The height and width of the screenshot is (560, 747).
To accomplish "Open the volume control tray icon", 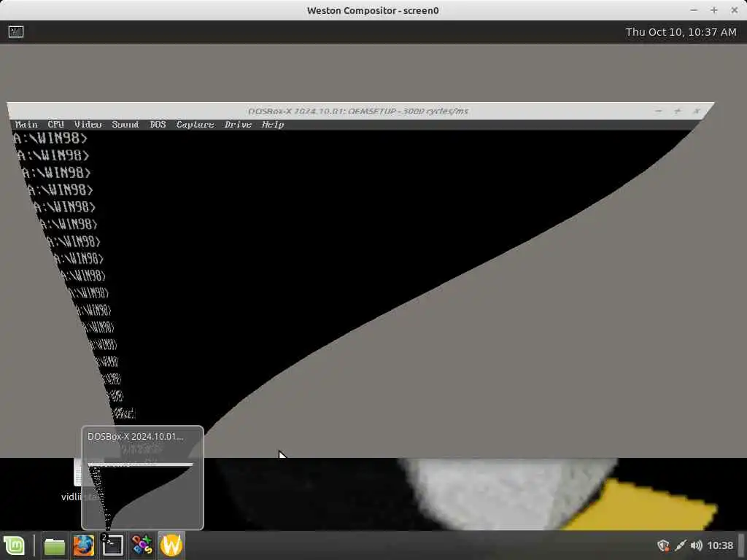I will coord(696,545).
